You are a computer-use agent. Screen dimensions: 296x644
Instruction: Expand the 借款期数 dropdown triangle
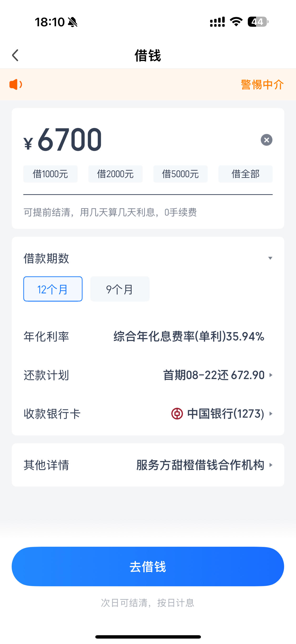click(x=270, y=258)
